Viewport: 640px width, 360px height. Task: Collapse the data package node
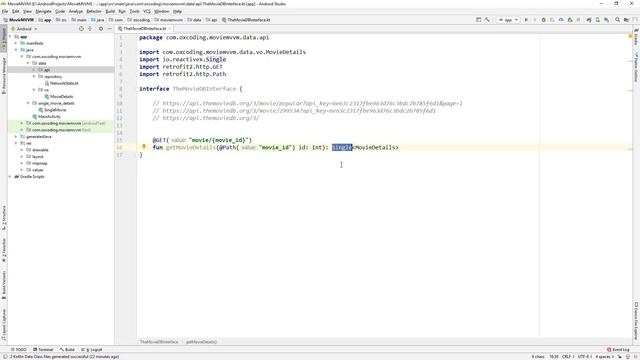[28, 63]
